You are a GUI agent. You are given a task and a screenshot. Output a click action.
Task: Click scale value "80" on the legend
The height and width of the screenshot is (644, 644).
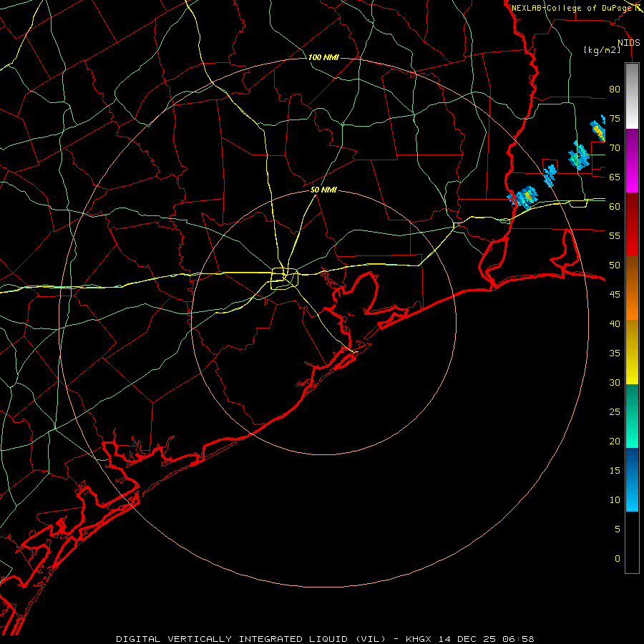pyautogui.click(x=615, y=89)
